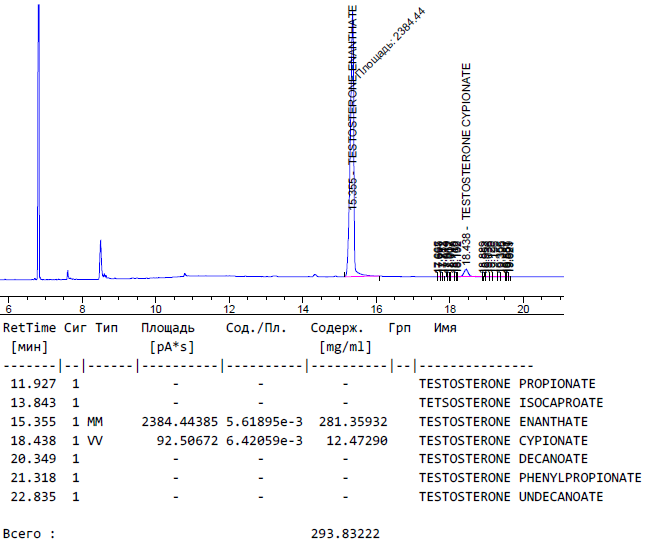Click retention time 18.438 in the table
Viewport: 651px width, 542px height.
(32, 440)
